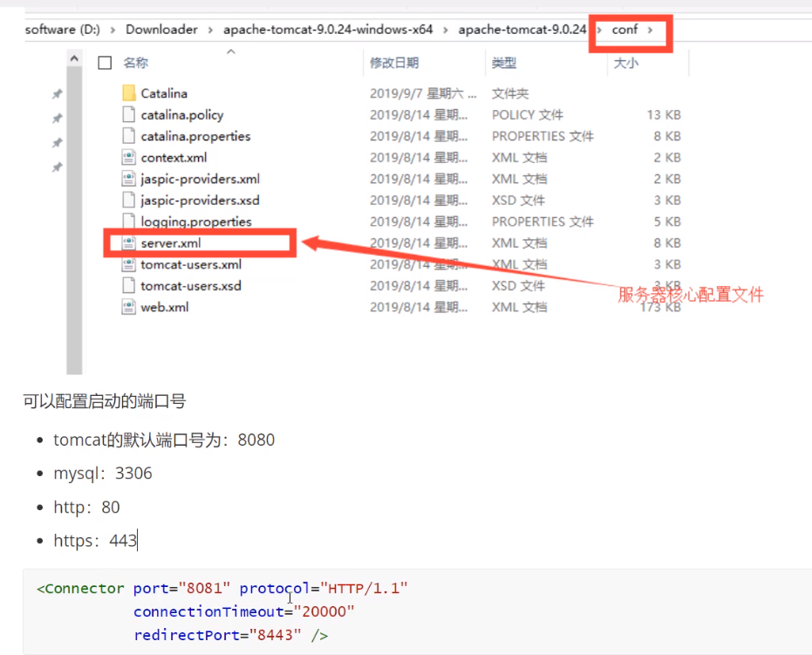
Task: Click the third pin icon in sidebar
Action: [57, 142]
